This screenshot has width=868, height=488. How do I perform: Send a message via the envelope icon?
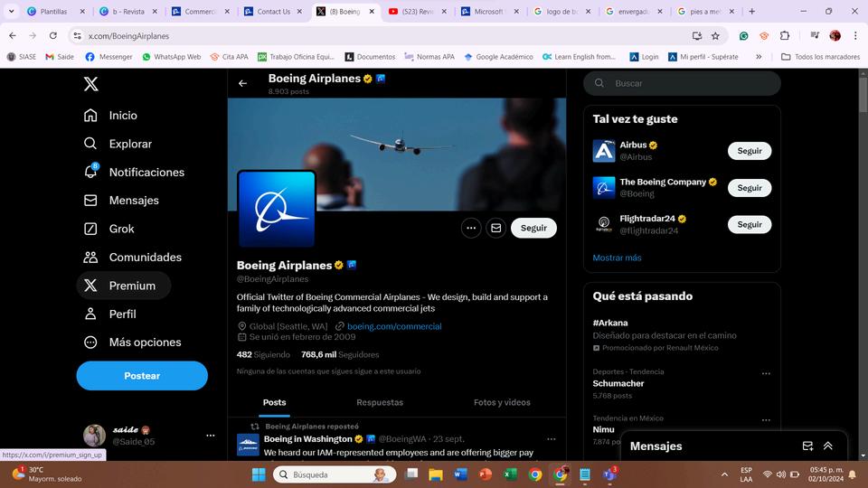click(x=496, y=228)
